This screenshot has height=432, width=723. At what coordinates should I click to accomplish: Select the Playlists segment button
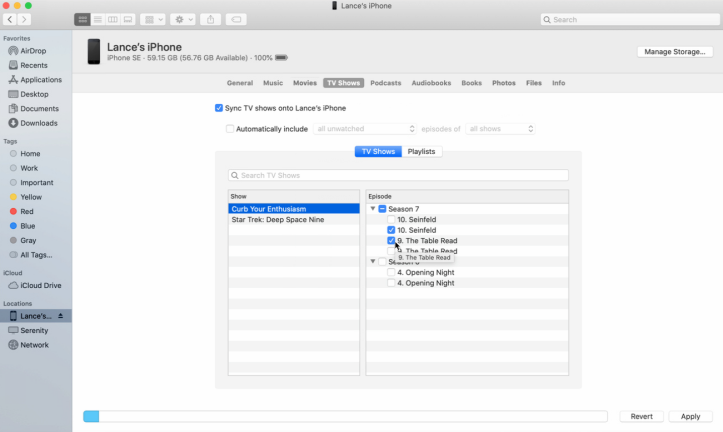421,151
